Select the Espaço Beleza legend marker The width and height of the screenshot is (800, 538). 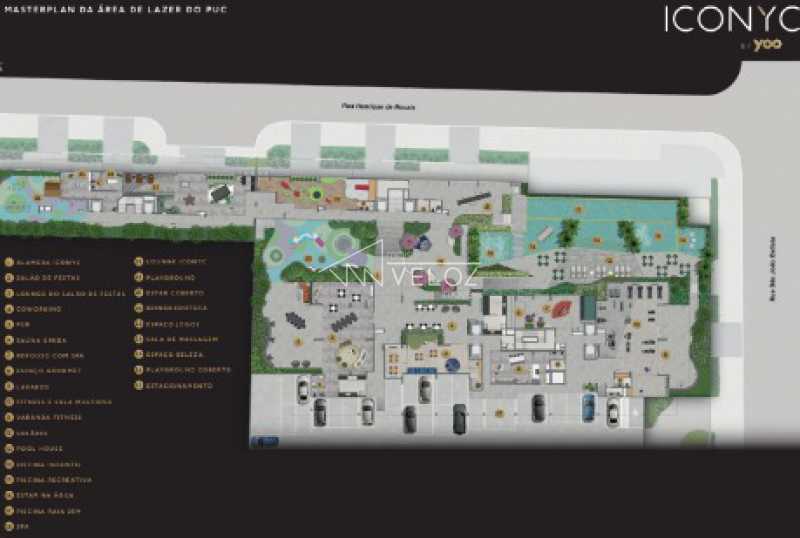coord(137,355)
